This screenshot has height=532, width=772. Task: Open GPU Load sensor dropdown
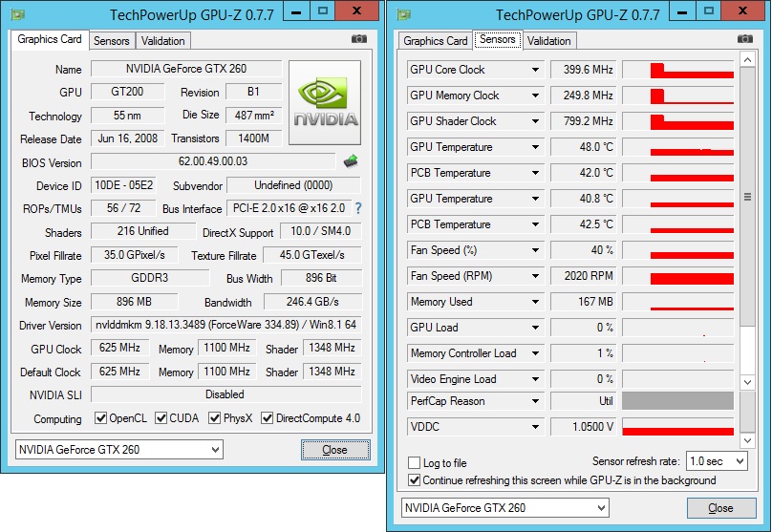tap(535, 328)
